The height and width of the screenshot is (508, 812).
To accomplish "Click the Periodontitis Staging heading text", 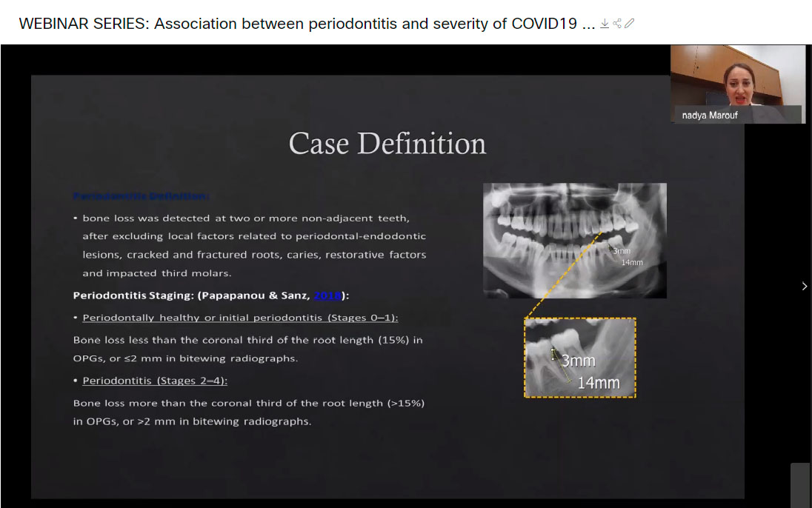I will click(193, 295).
